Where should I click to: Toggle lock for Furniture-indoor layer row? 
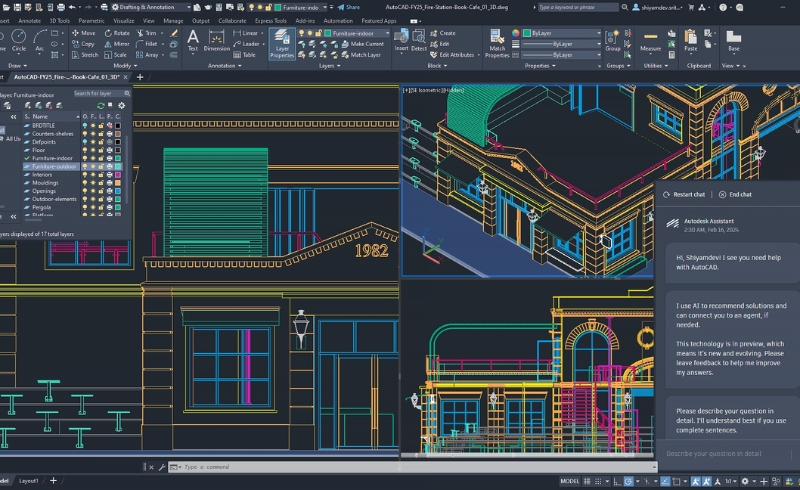[x=101, y=158]
